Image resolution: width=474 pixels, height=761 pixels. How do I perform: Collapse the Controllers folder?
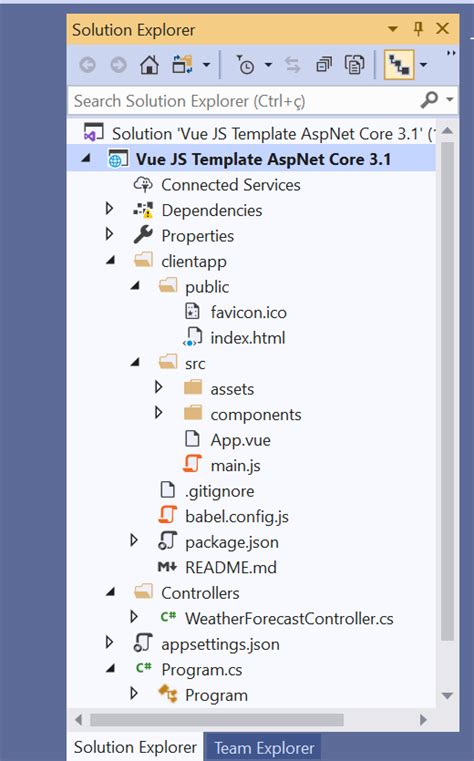click(111, 592)
